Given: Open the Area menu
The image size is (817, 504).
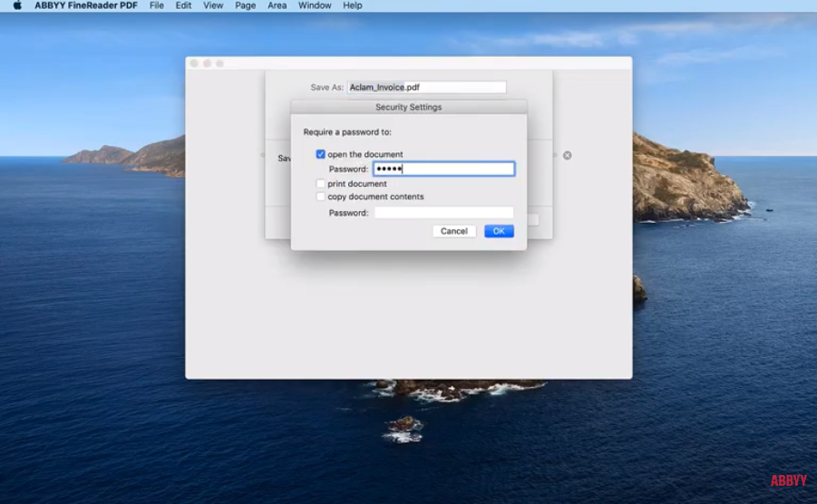Looking at the screenshot, I should coord(277,5).
